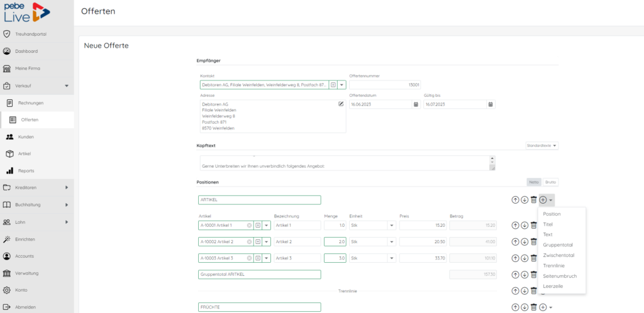The height and width of the screenshot is (313, 644).
Task: Add new contact next to Kontakt field
Action: coord(333,85)
